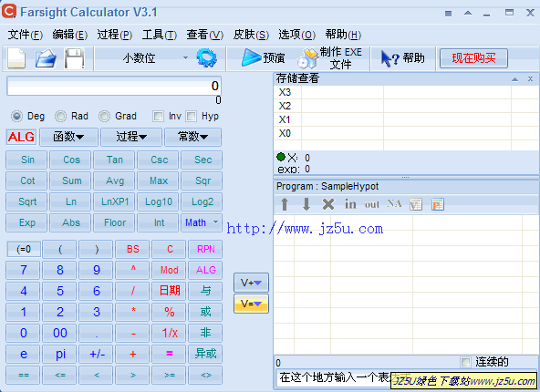Viewport: 540px width, 392px height.
Task: Enable the 连续的 checkbox
Action: [465, 362]
